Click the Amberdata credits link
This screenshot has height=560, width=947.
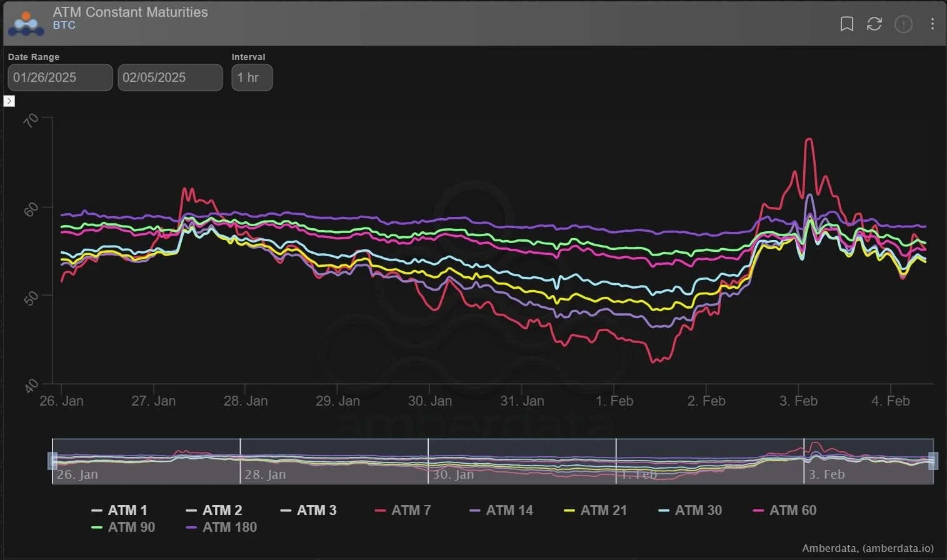[868, 549]
